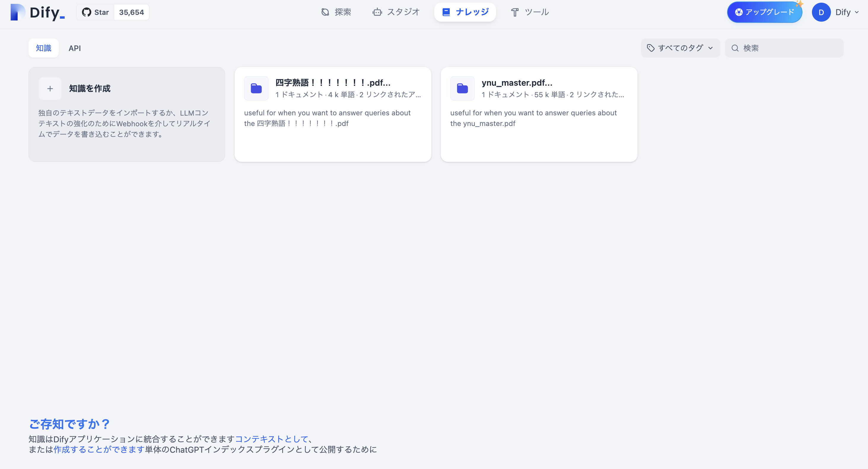The height and width of the screenshot is (469, 868).
Task: Click the Dify logo icon
Action: pyautogui.click(x=18, y=12)
